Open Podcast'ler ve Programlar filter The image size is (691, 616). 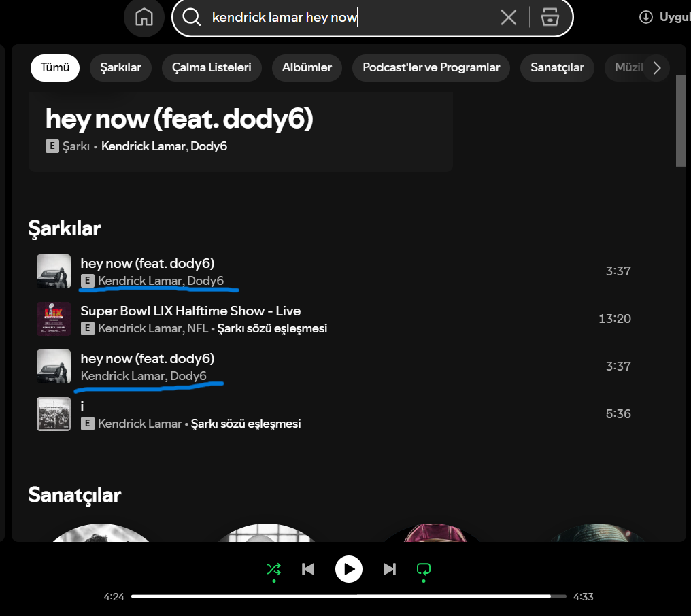tap(431, 67)
